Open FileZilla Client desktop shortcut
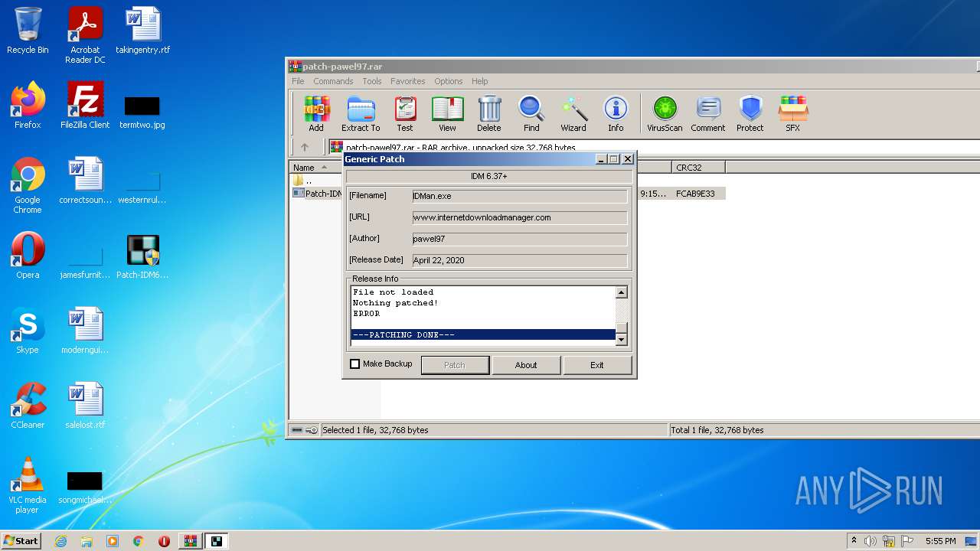 (x=85, y=106)
